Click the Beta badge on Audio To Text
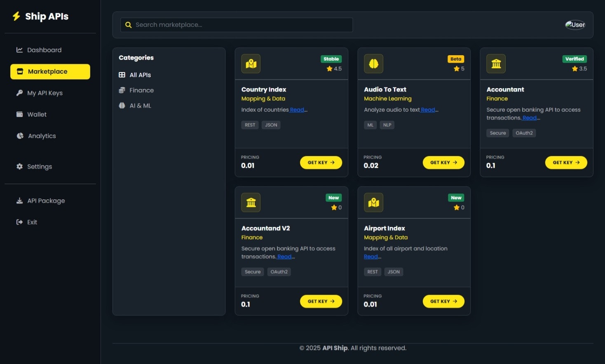 tap(455, 59)
